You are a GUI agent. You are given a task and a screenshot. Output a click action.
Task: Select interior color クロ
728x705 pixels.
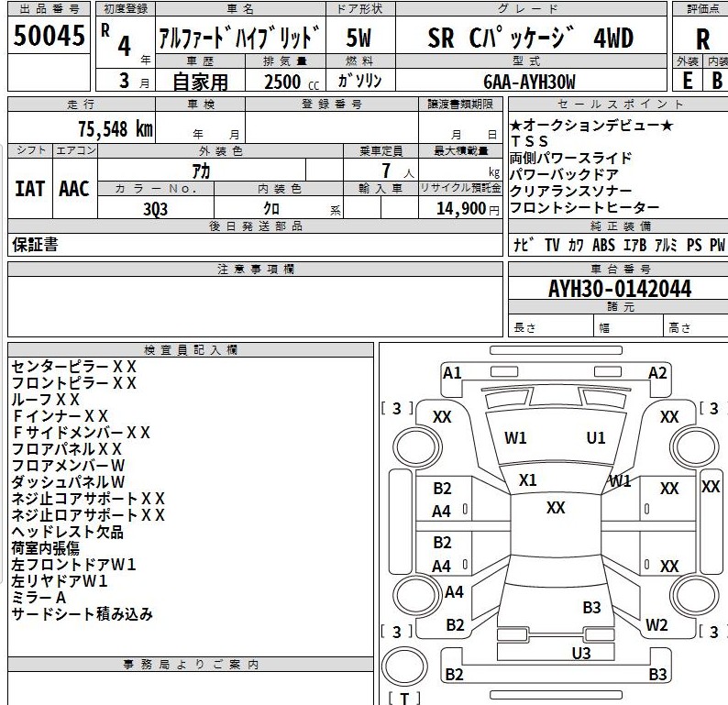point(271,208)
